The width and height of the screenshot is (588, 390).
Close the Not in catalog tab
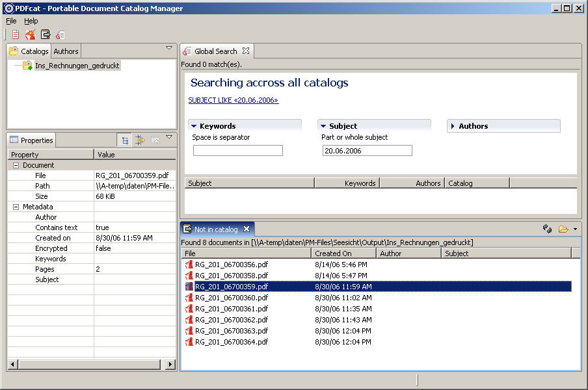click(x=247, y=229)
